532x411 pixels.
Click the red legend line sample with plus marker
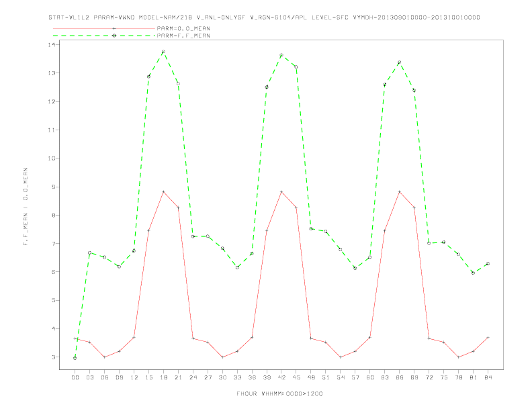[x=104, y=28]
